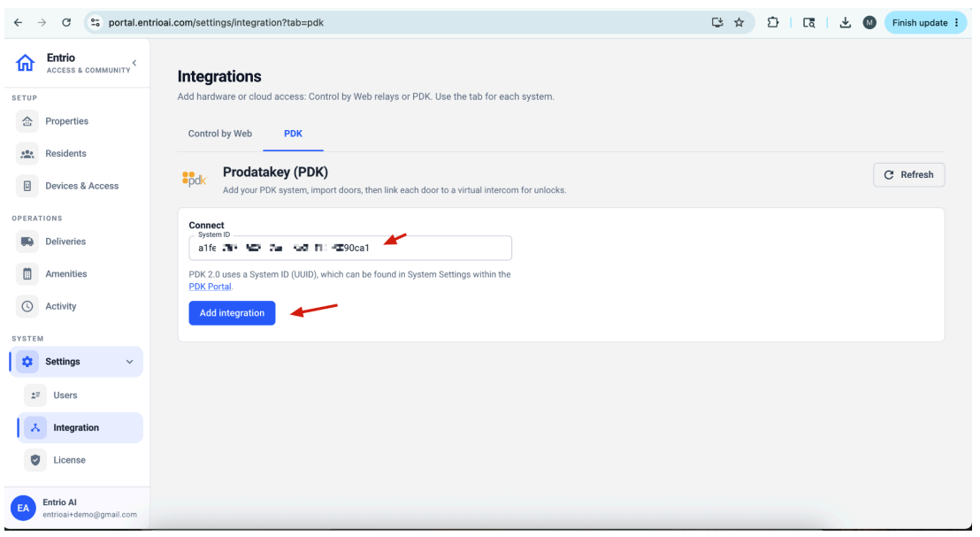Select the PDK tab

[293, 134]
